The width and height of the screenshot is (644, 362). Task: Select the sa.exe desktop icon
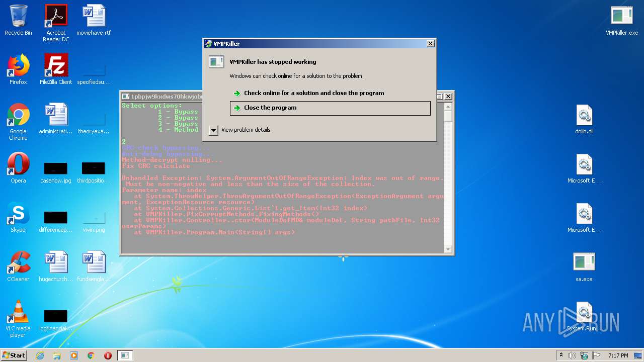[x=584, y=266]
